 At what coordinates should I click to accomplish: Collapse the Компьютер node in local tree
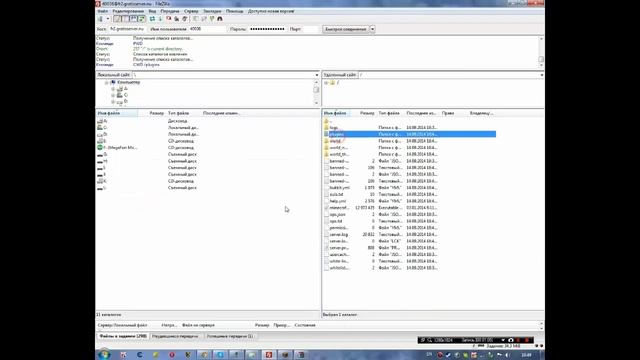[x=107, y=82]
